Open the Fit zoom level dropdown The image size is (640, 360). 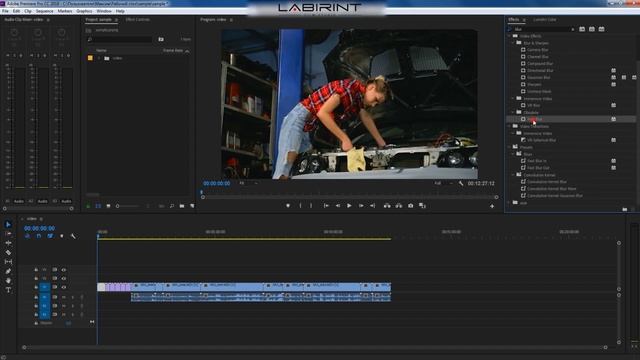pos(248,183)
